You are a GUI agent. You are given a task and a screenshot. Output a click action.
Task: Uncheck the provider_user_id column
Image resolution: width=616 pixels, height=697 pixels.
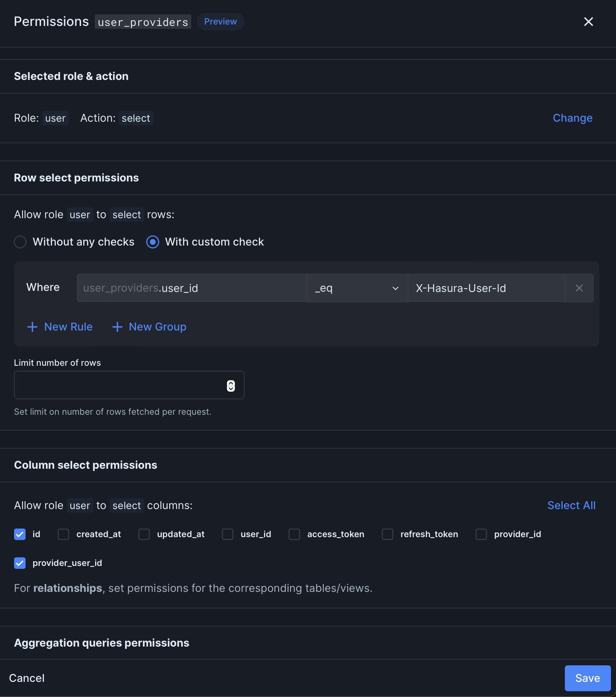tap(20, 563)
